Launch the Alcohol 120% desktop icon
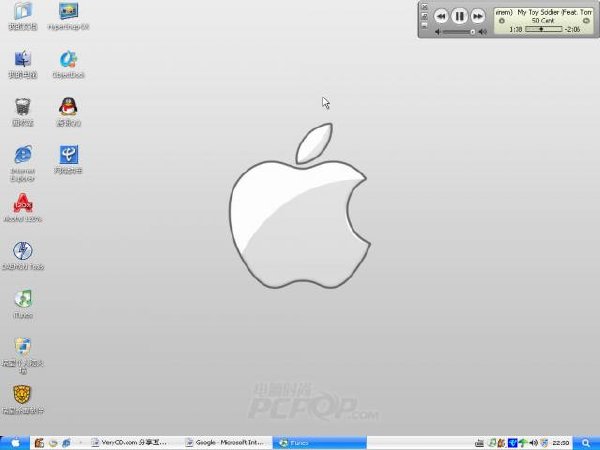This screenshot has height=450, width=600. coord(23,203)
